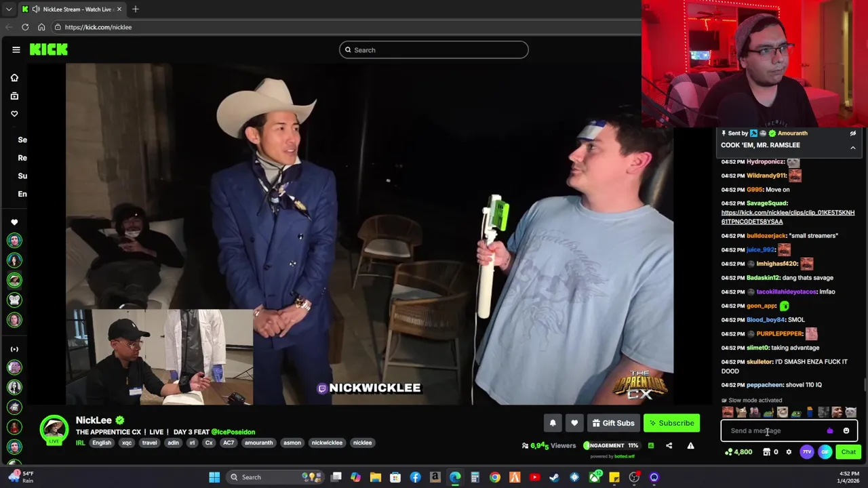
Task: Click NickLee's live avatar
Action: (x=54, y=430)
